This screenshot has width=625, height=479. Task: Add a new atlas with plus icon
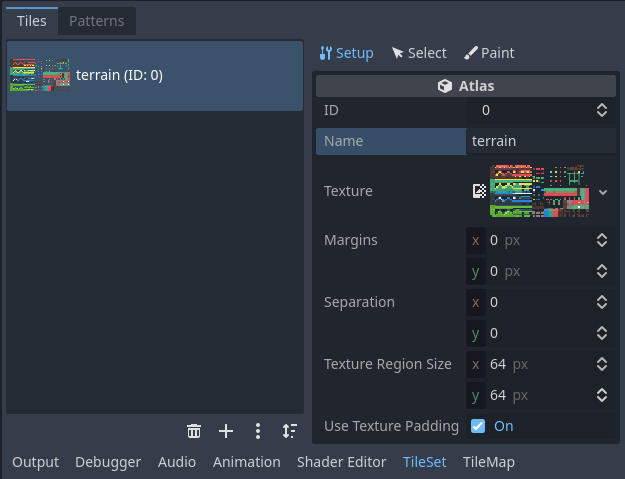[226, 431]
